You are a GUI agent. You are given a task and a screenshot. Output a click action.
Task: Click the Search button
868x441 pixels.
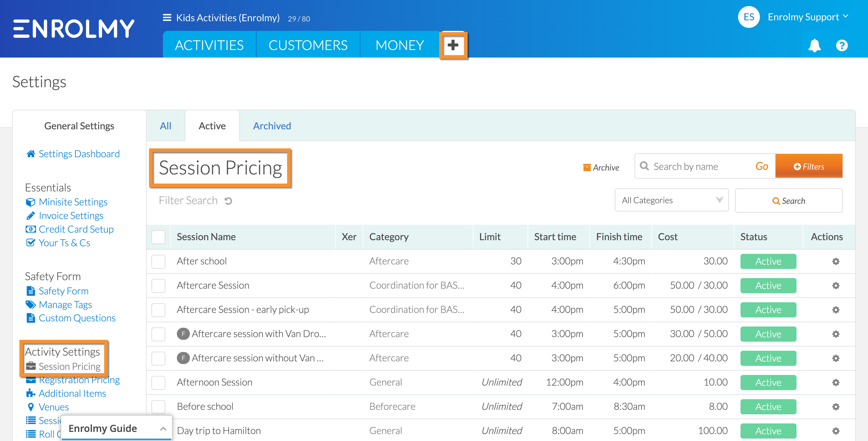click(788, 201)
